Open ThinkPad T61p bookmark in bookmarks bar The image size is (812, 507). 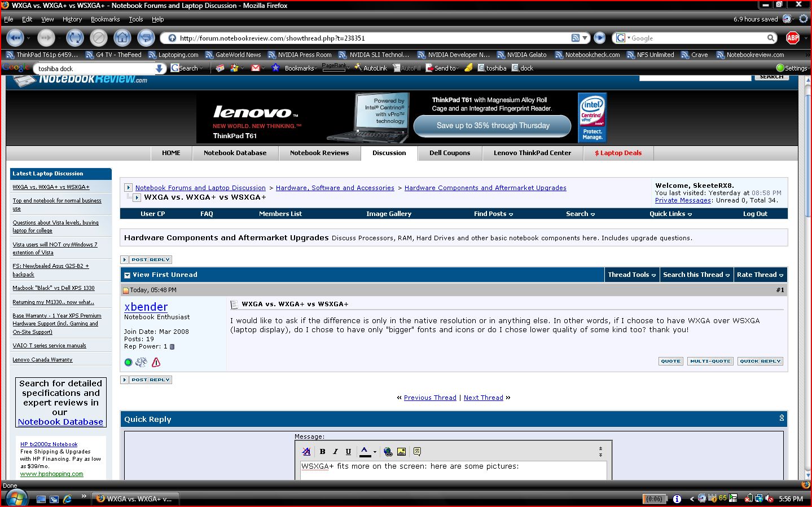(42, 55)
